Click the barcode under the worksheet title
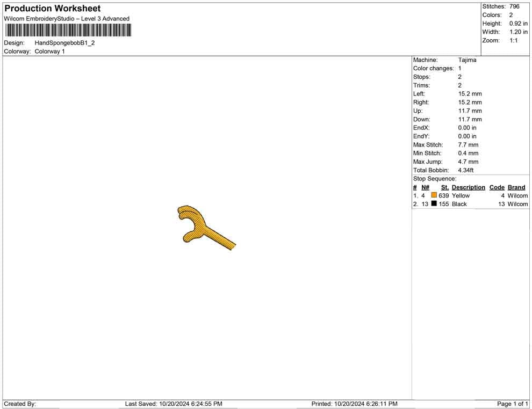This screenshot has height=409, width=532. [68, 30]
